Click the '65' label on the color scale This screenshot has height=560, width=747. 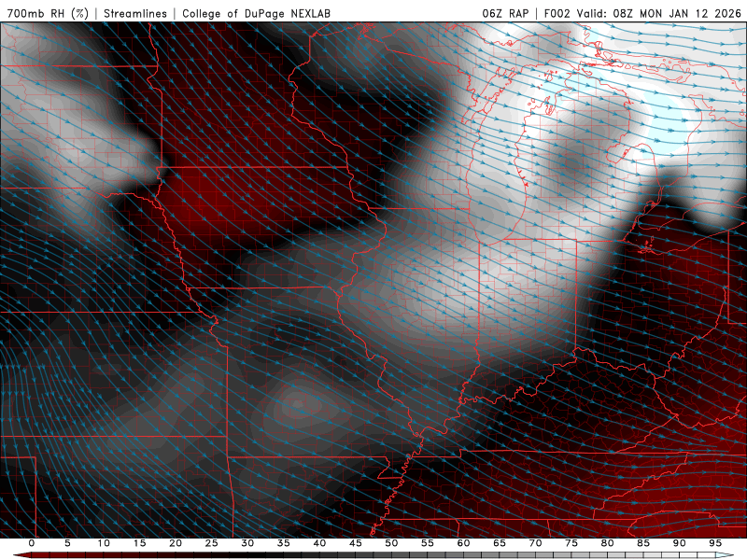(500, 543)
